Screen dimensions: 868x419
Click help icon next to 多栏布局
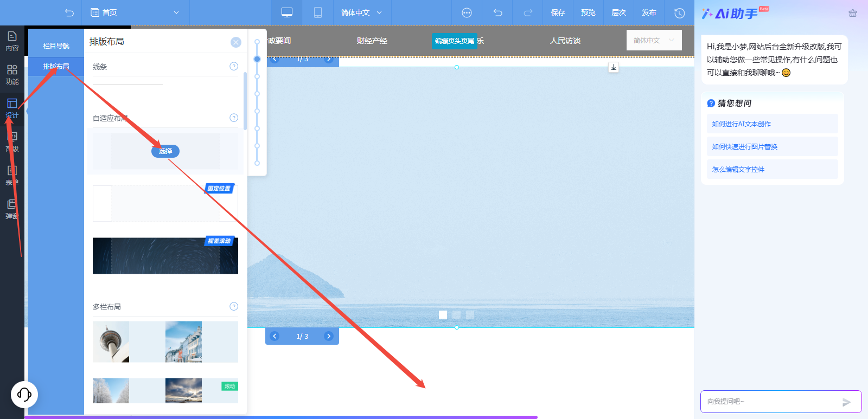click(x=234, y=306)
